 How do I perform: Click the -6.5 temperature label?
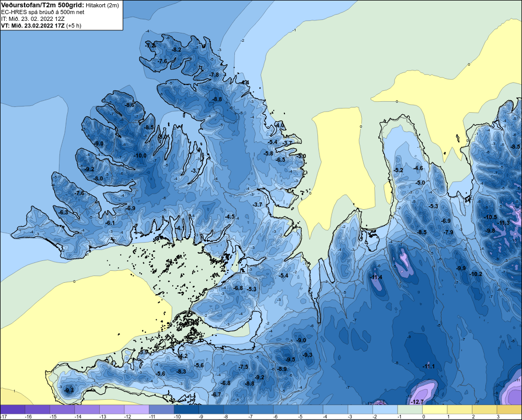pos(281,160)
